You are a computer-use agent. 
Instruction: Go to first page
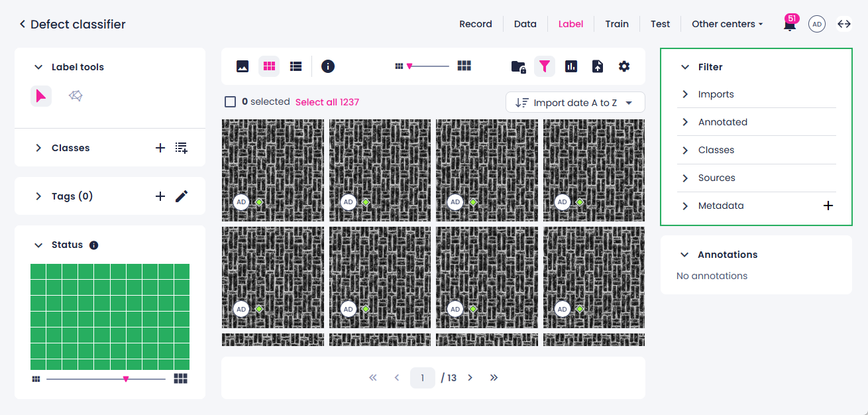pyautogui.click(x=372, y=377)
